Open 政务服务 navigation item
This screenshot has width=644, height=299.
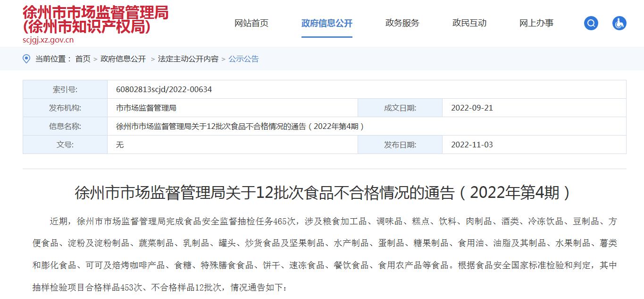pyautogui.click(x=402, y=23)
